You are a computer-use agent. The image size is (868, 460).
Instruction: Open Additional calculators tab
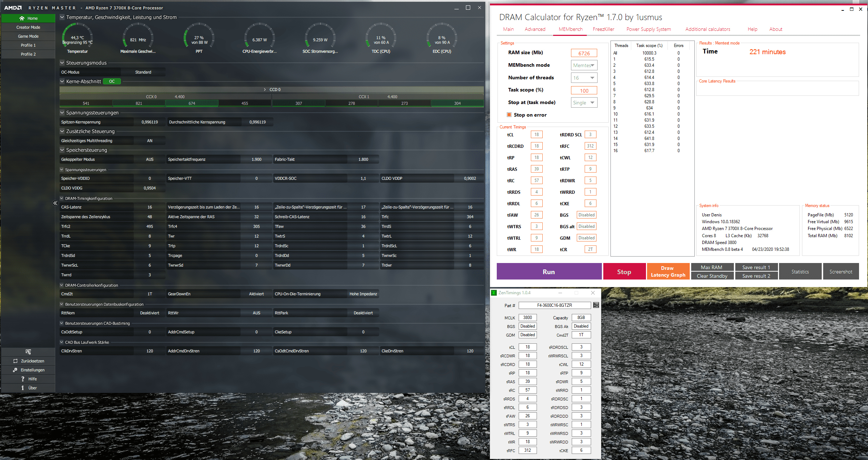(x=708, y=29)
